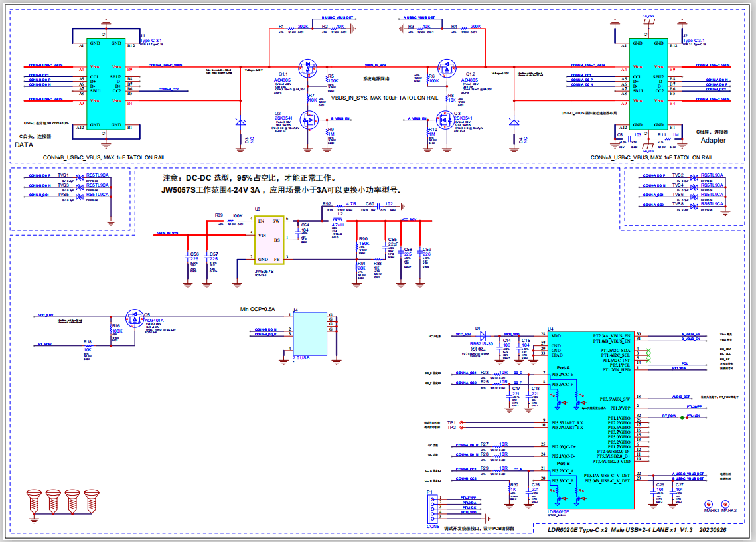Click the J1 Type-C connector block
The height and width of the screenshot is (542, 756).
click(x=106, y=84)
